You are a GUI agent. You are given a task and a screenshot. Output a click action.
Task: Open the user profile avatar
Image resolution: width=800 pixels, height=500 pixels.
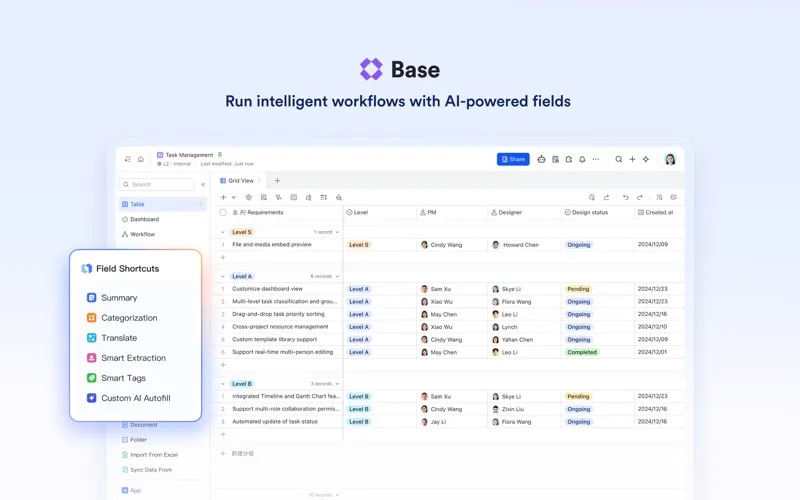pyautogui.click(x=670, y=159)
